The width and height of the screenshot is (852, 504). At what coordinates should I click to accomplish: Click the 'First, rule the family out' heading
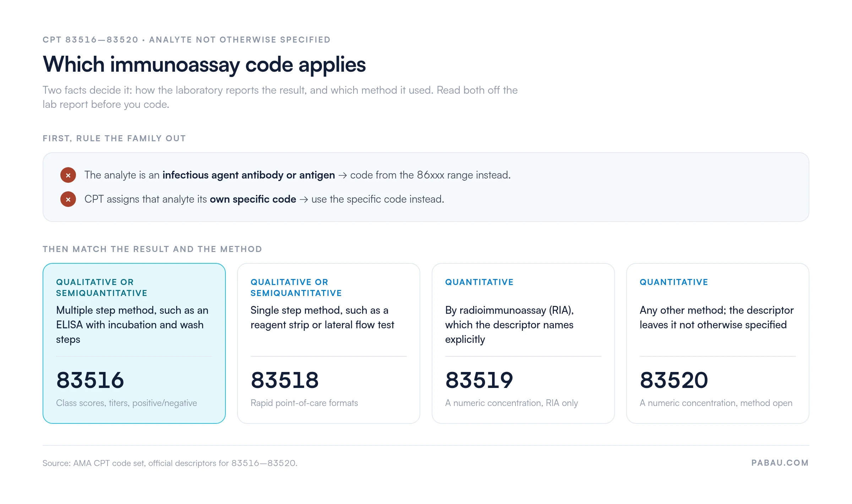[x=114, y=138]
